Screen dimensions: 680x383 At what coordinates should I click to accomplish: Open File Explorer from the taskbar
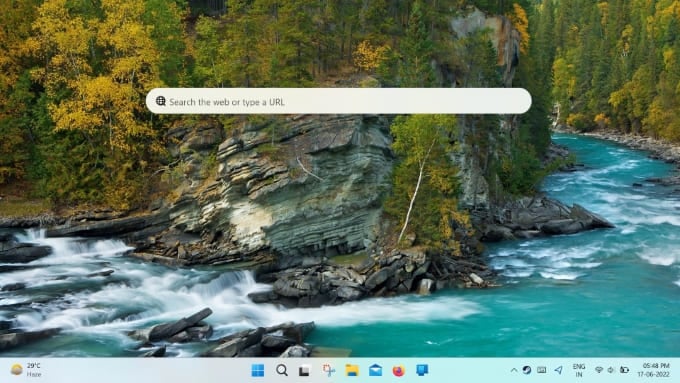(x=352, y=370)
